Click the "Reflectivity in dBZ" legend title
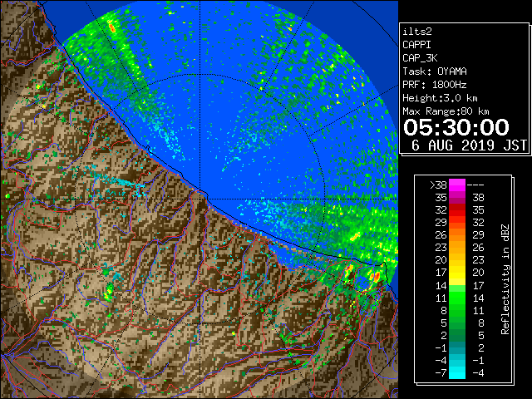 [505, 279]
